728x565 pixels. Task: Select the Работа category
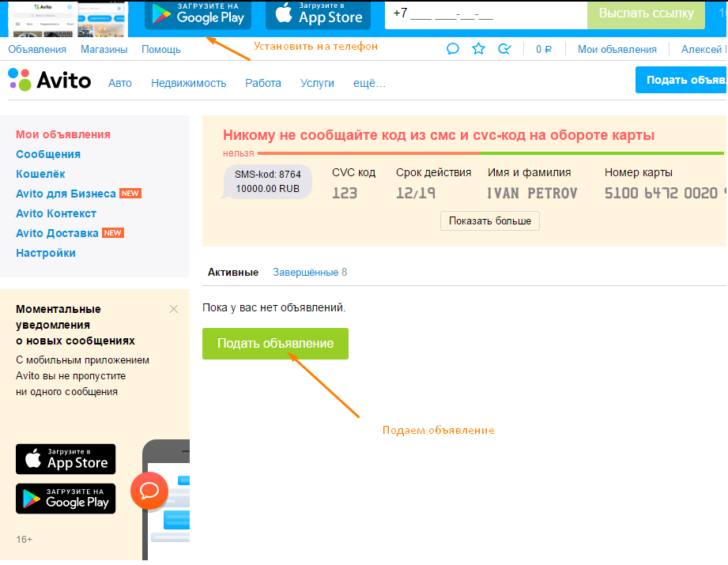click(263, 83)
